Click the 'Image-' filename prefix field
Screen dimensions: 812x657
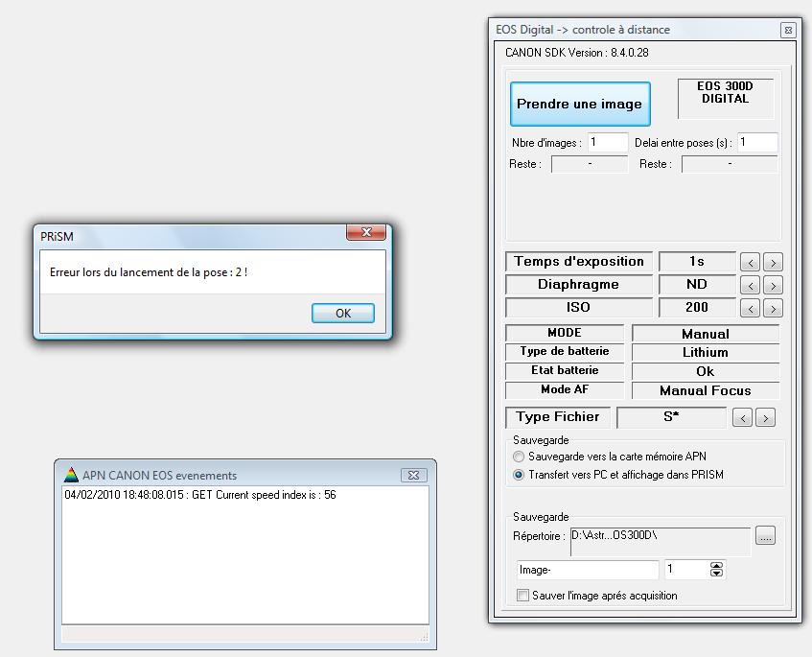tap(588, 570)
